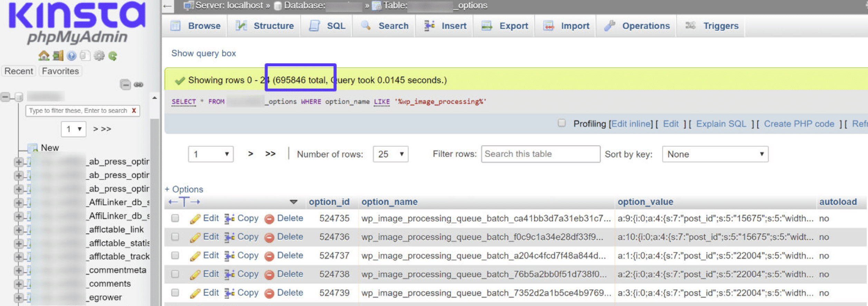Enable the Profiling checkbox

[x=562, y=123]
